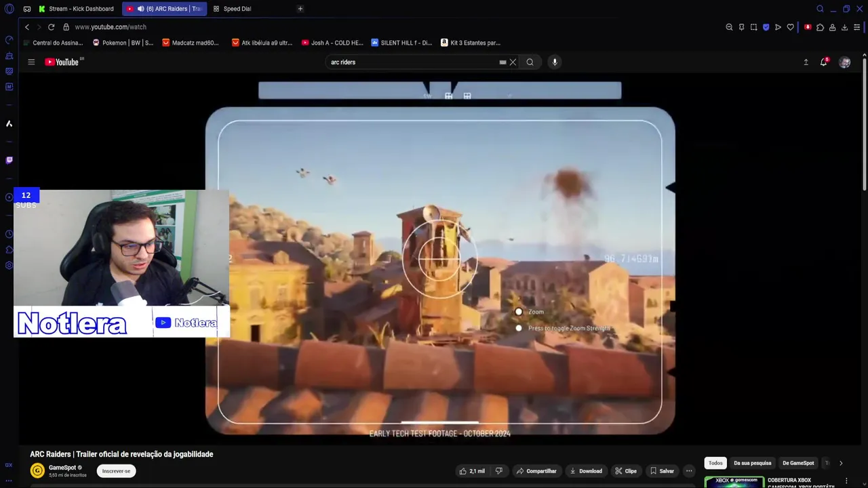Open the snapshot capture tool icon
The image size is (868, 488).
[x=753, y=27]
